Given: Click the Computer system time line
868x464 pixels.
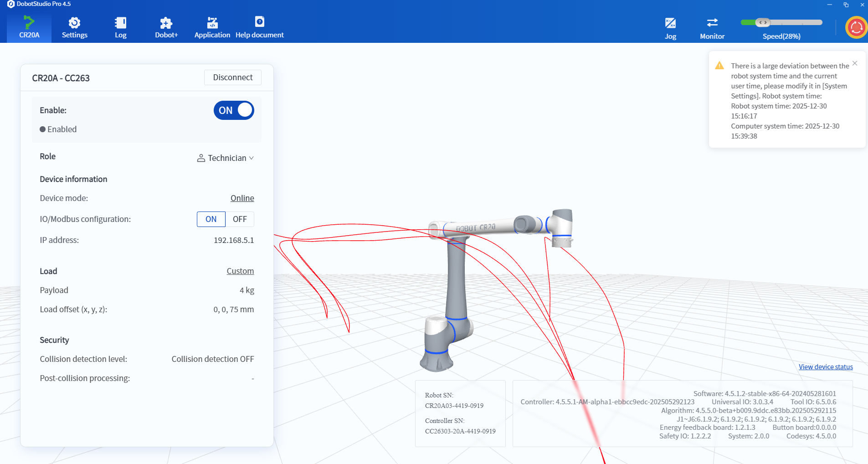Looking at the screenshot, I should 785,131.
